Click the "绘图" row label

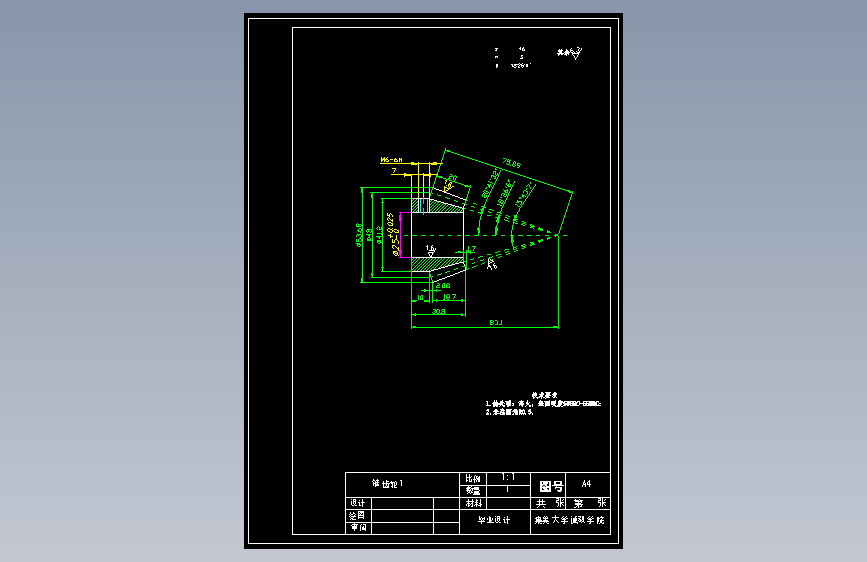pyautogui.click(x=358, y=516)
